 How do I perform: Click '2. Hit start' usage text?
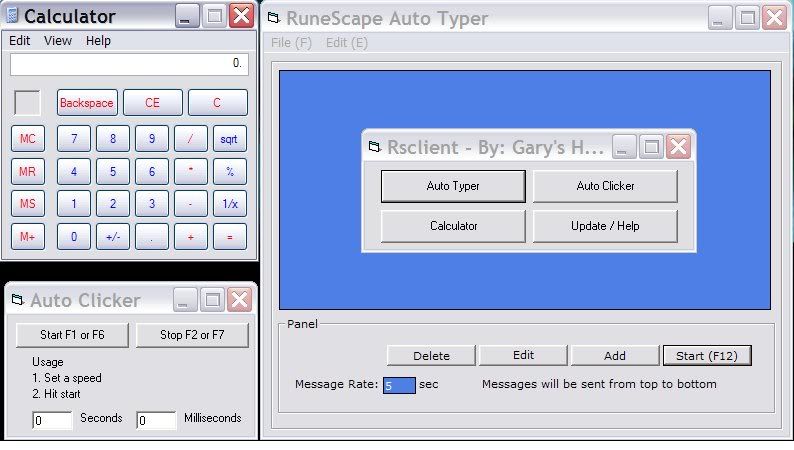coord(56,394)
